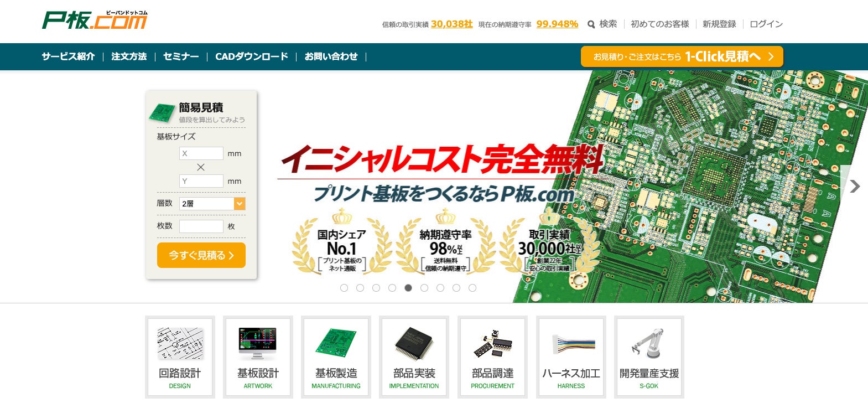Click the search magnifier icon
The image size is (868, 408).
point(591,24)
